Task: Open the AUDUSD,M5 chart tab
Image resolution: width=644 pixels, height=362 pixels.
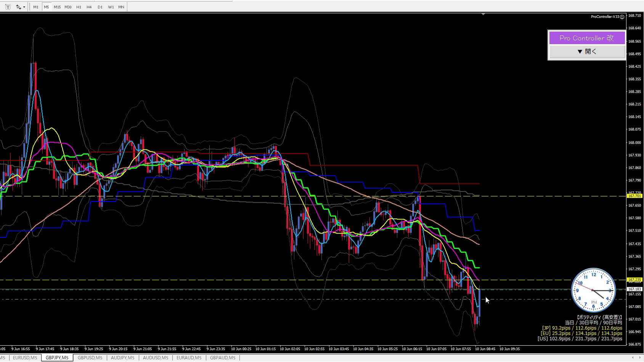Action: click(156, 358)
